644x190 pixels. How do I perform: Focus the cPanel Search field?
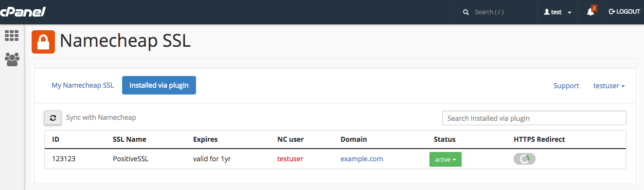pos(495,12)
